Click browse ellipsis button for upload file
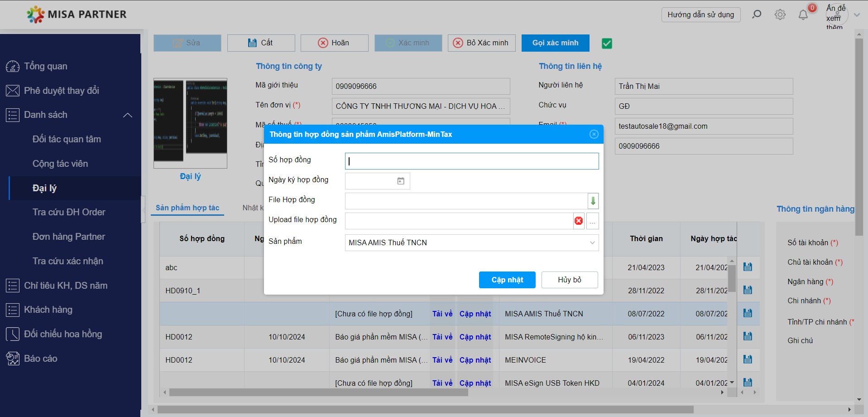This screenshot has width=868, height=417. (592, 221)
